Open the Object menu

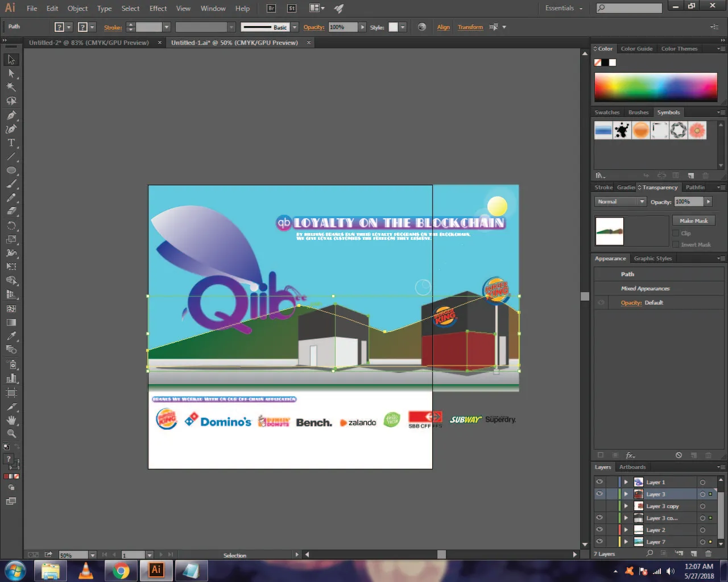point(77,8)
